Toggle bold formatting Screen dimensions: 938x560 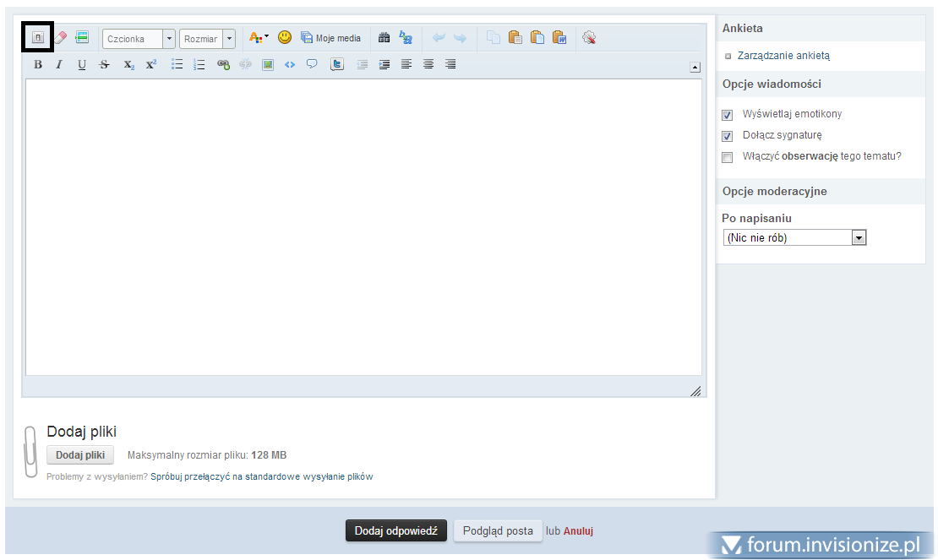tap(38, 64)
